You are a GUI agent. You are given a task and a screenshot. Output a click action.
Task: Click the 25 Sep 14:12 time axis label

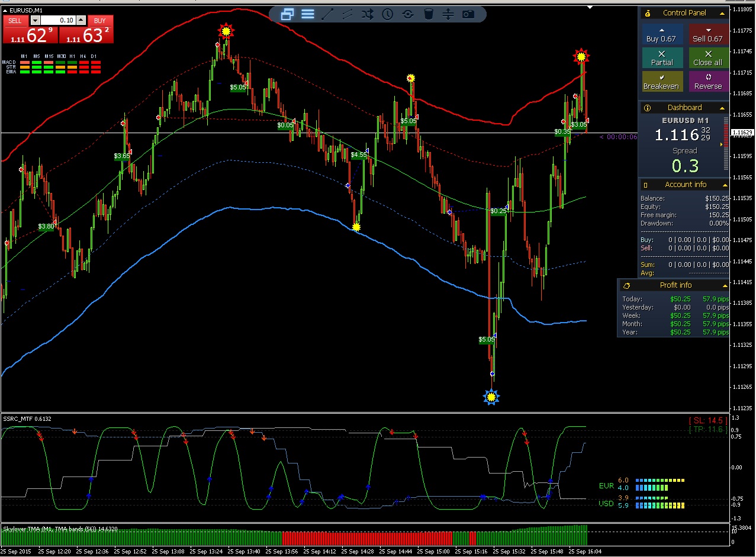320,551
